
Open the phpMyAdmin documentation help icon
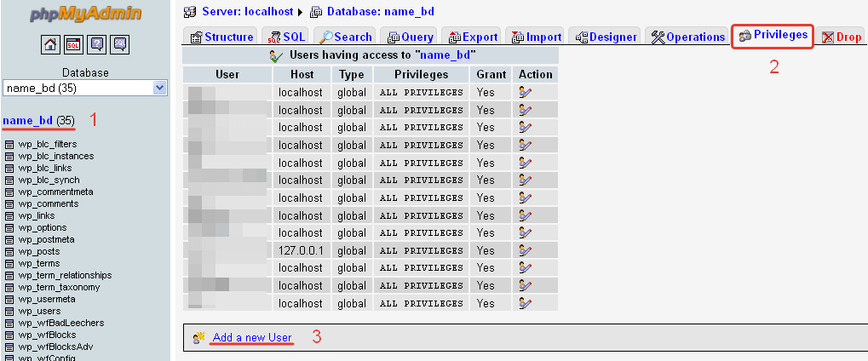click(x=96, y=43)
